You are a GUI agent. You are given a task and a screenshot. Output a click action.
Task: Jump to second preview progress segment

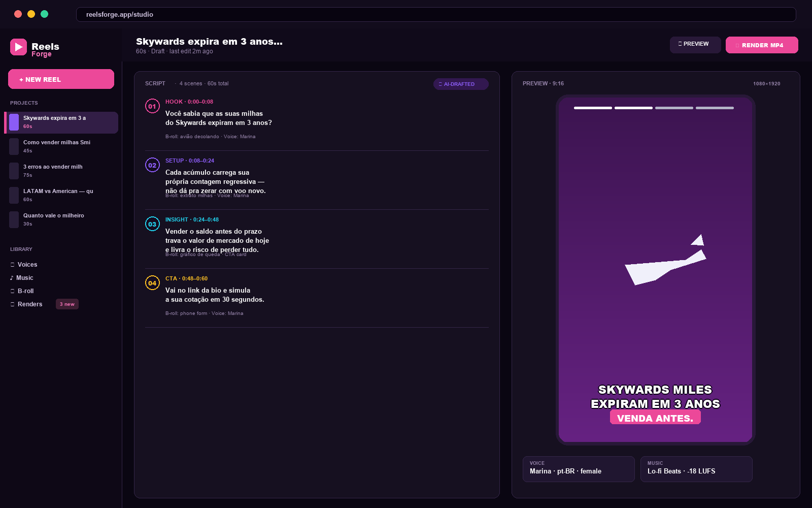[633, 108]
